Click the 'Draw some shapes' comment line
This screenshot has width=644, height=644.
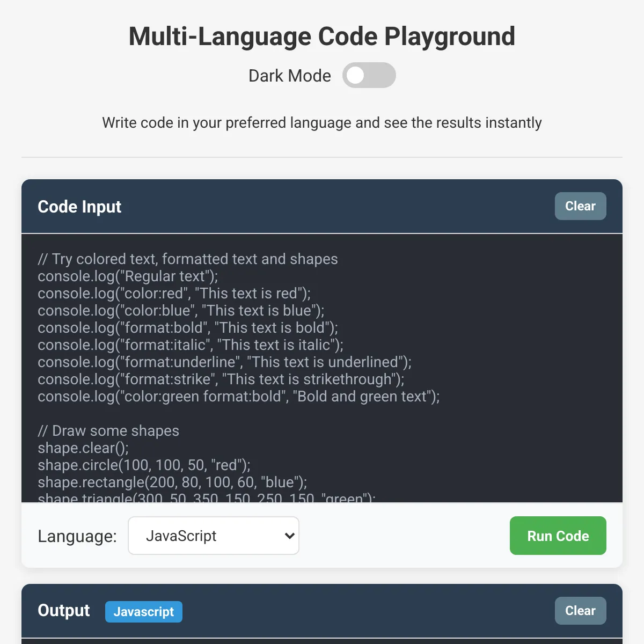[x=108, y=430]
